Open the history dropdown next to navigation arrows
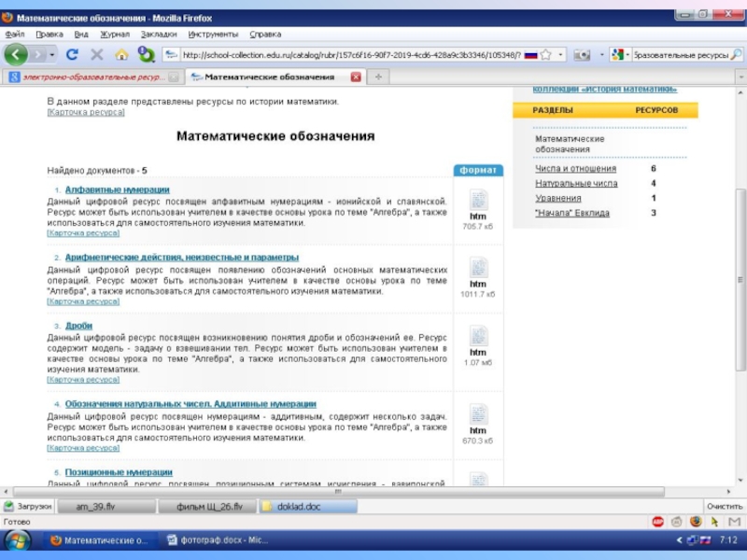This screenshot has width=747, height=560. [51, 55]
